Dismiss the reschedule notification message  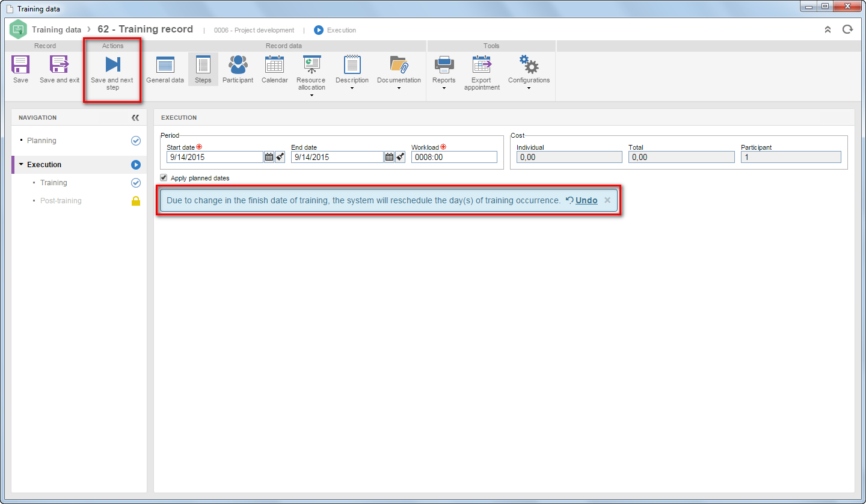(607, 200)
